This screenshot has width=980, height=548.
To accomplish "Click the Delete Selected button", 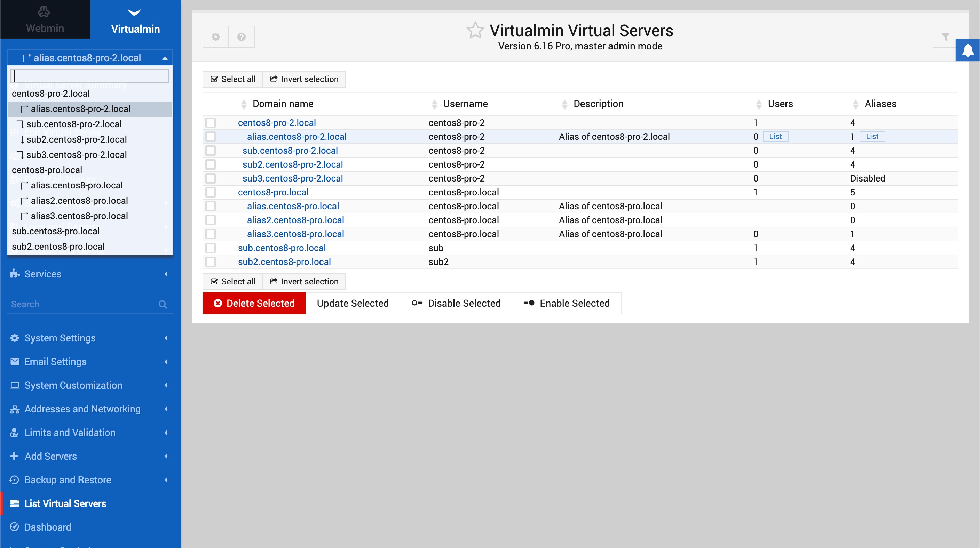I will tap(254, 303).
